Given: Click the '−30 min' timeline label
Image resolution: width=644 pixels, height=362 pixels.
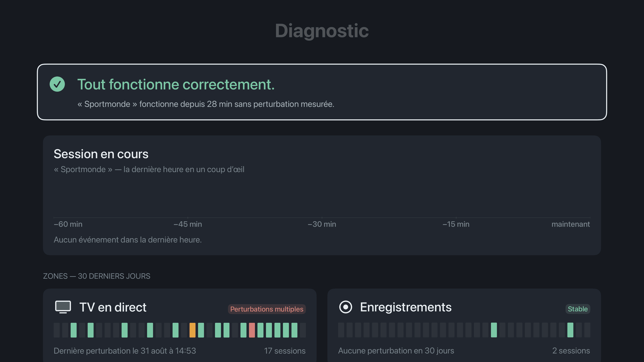Looking at the screenshot, I should (x=322, y=224).
